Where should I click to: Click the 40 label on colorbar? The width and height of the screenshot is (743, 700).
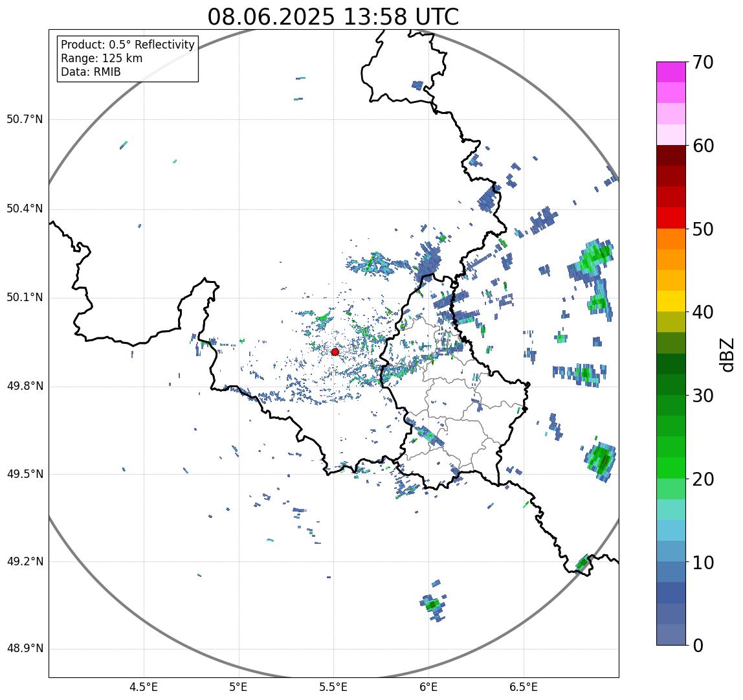(703, 312)
